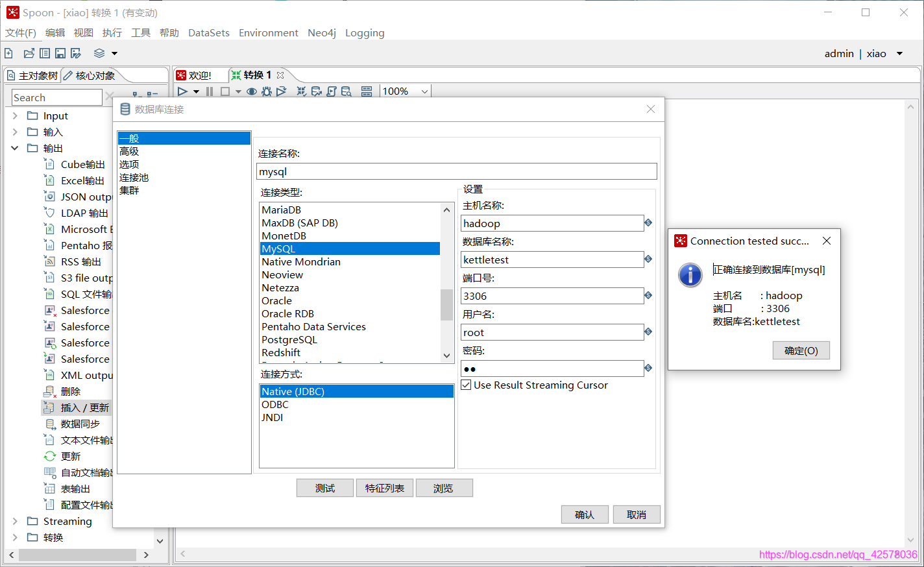Open the 编辑 menu

pos(55,32)
